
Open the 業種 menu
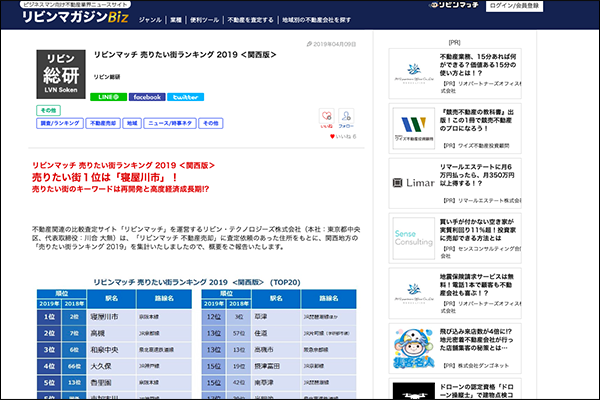[x=175, y=19]
